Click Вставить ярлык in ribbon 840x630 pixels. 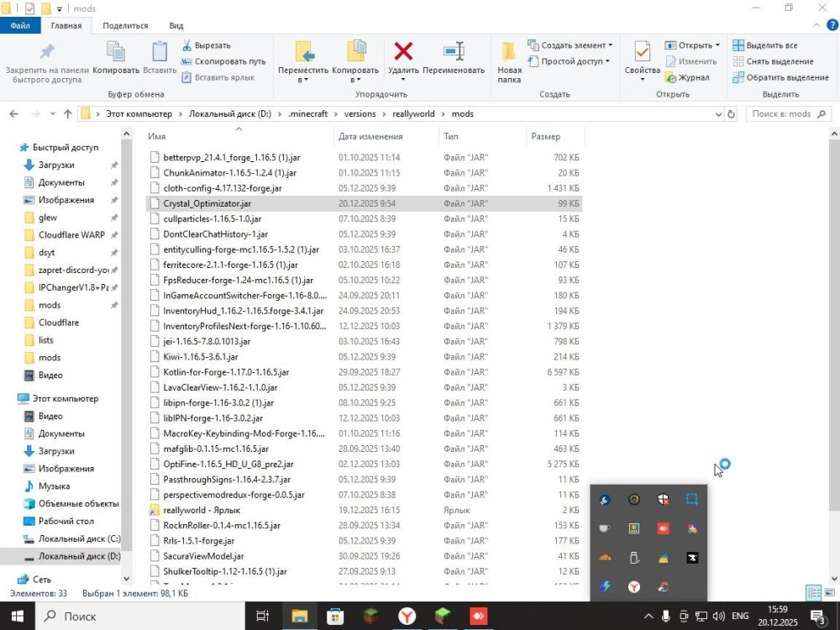tap(218, 77)
